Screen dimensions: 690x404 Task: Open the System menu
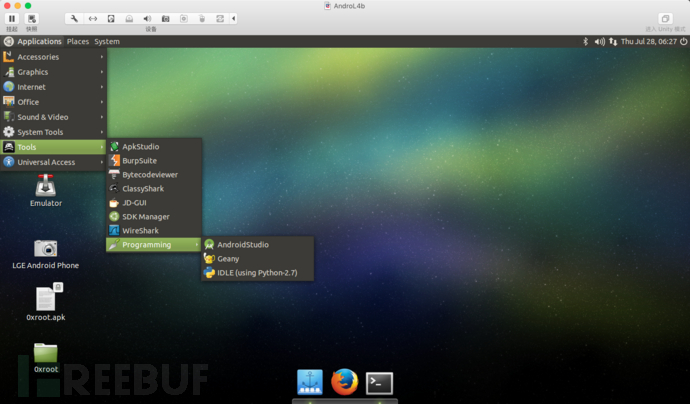pyautogui.click(x=107, y=41)
